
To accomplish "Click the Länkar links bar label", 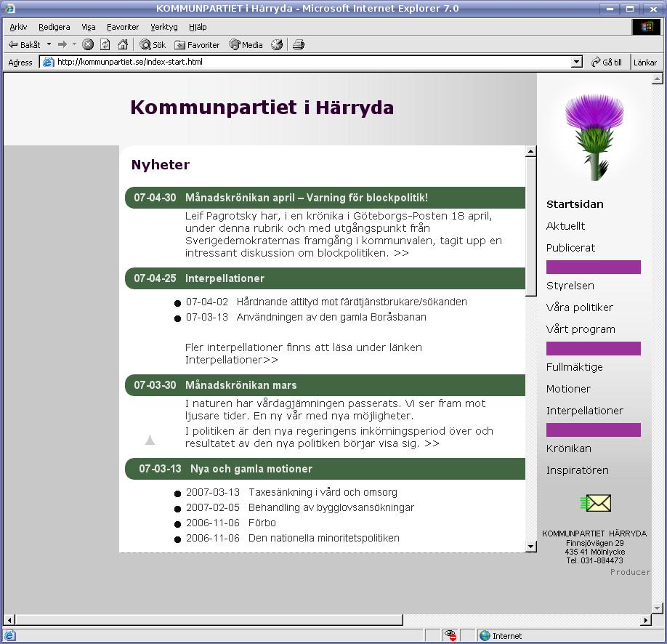I will point(645,62).
